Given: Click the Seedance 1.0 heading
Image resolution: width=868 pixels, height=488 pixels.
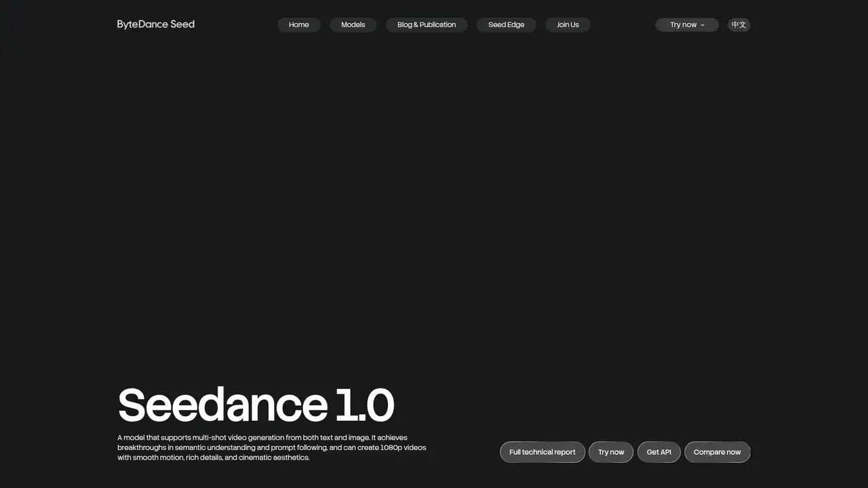Looking at the screenshot, I should [x=256, y=405].
